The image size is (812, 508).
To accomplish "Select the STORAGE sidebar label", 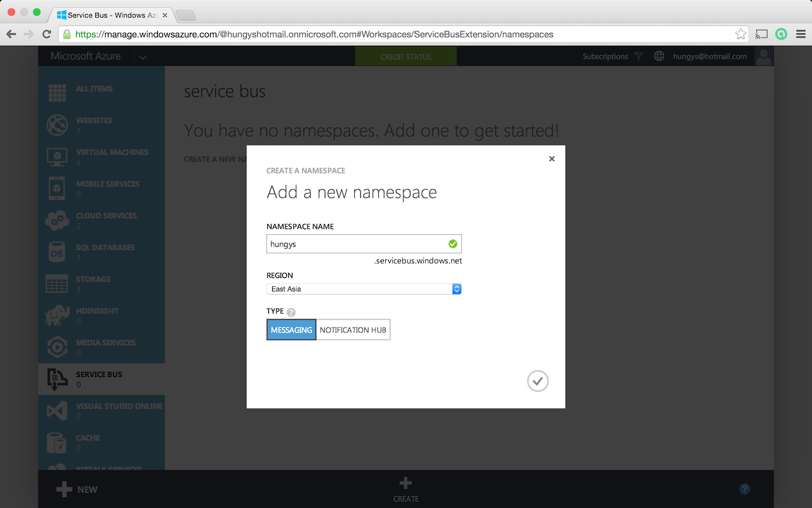I will tap(93, 279).
